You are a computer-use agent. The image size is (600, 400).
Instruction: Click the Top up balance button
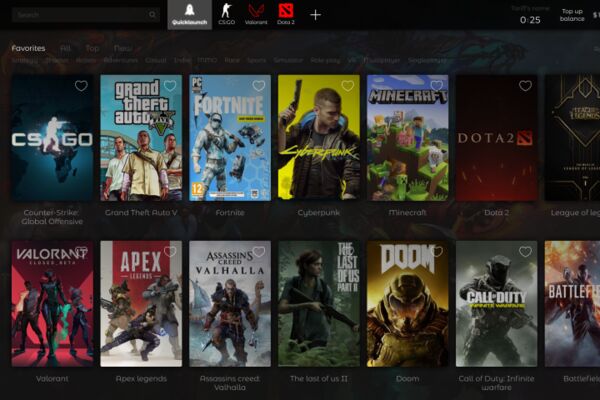572,15
